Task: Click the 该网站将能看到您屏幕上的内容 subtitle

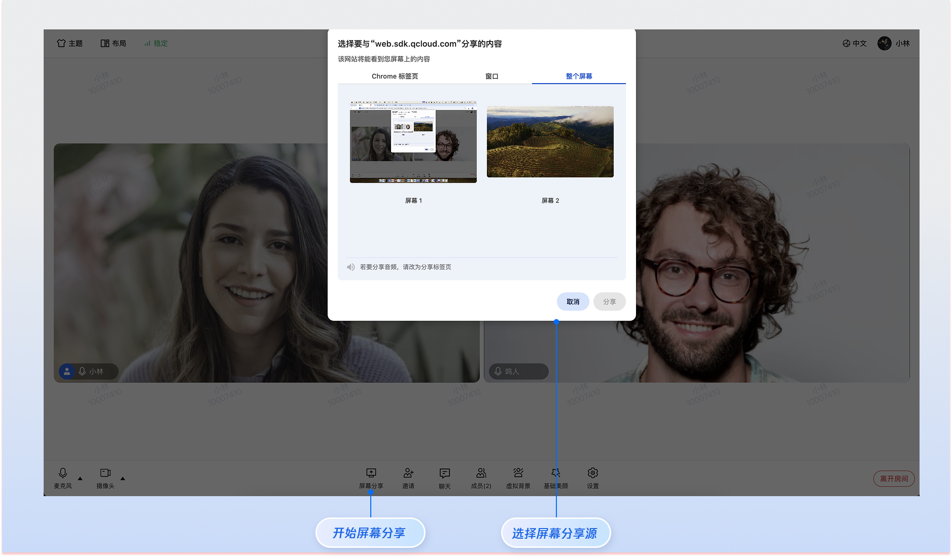Action: click(x=384, y=59)
